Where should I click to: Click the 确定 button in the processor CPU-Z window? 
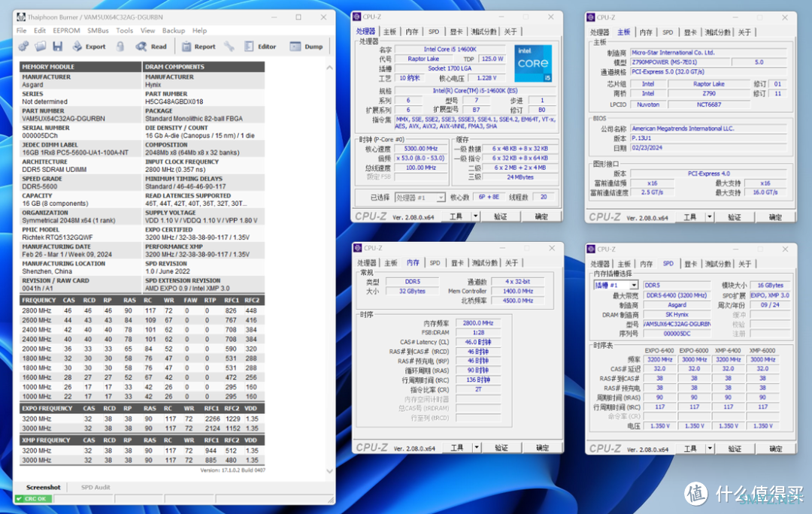click(541, 216)
